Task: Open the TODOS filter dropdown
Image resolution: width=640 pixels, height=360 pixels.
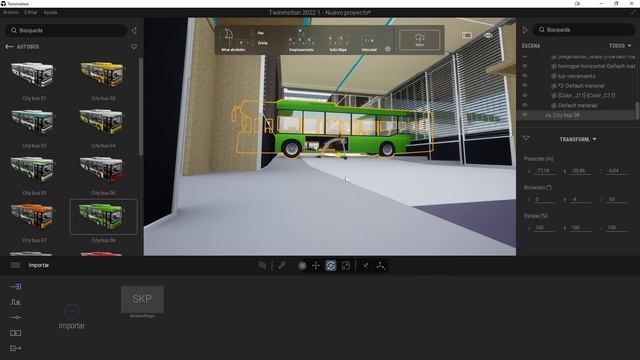Action: 620,46
